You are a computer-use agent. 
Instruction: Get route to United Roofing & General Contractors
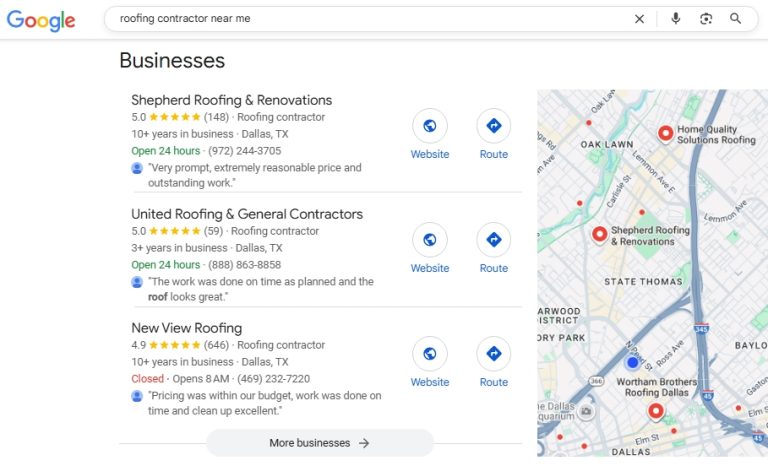click(x=493, y=240)
